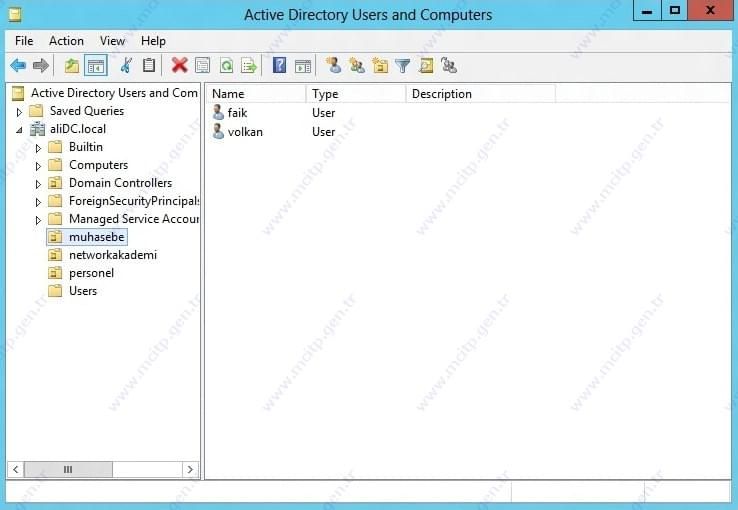Open the File menu
738x510 pixels.
[x=24, y=41]
